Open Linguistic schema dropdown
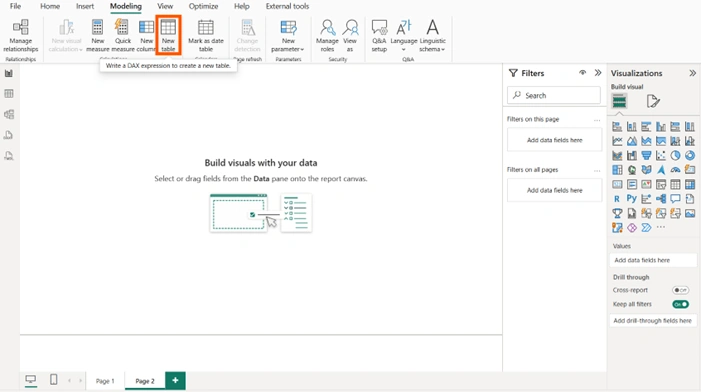Viewport: 701px width, 392px height. 432,36
